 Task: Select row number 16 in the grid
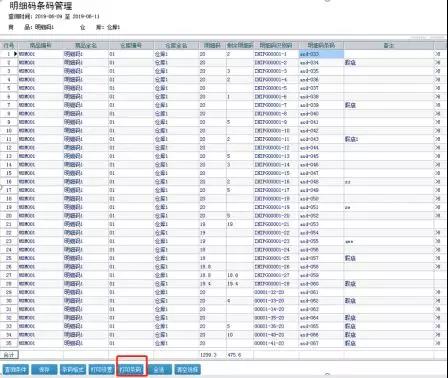(x=9, y=182)
